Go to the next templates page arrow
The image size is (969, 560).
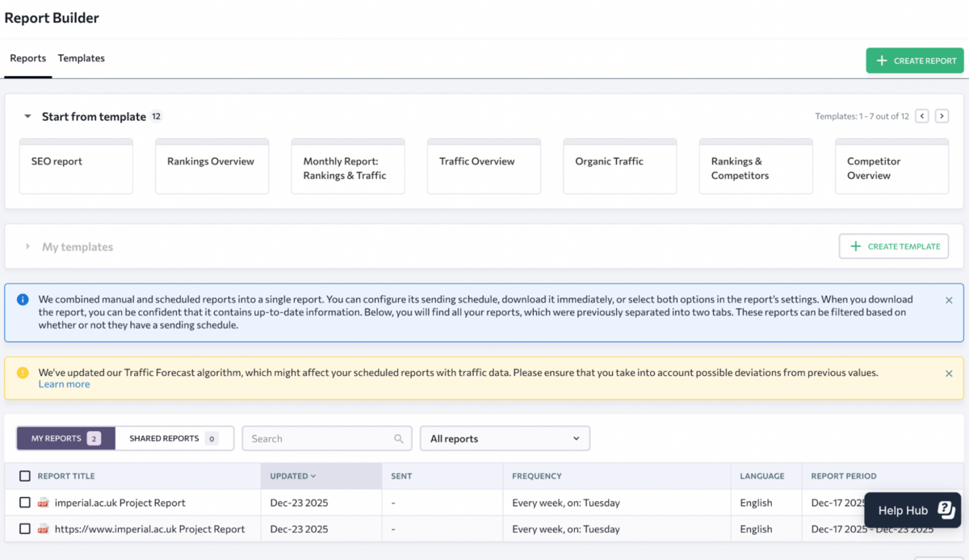pyautogui.click(x=942, y=116)
